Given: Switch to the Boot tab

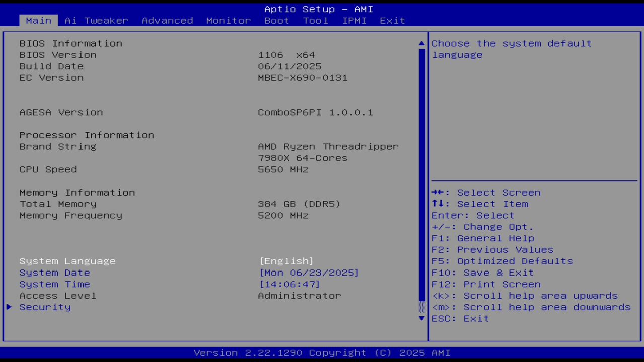Looking at the screenshot, I should (x=276, y=20).
